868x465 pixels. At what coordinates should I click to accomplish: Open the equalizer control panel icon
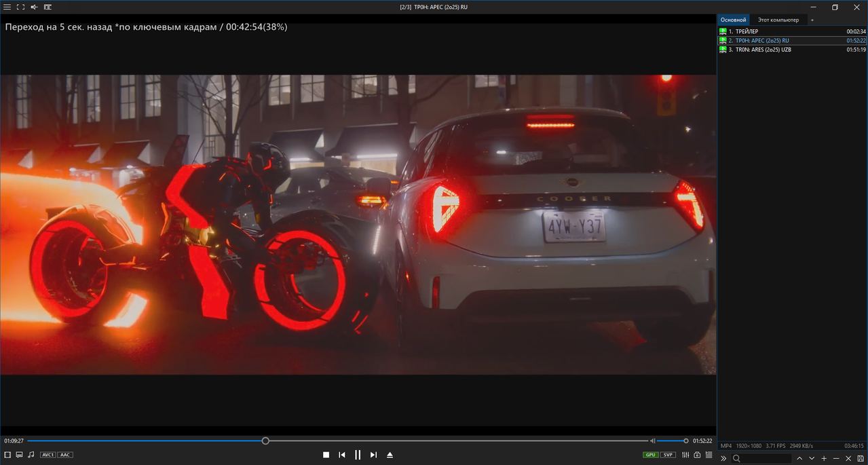(686, 455)
